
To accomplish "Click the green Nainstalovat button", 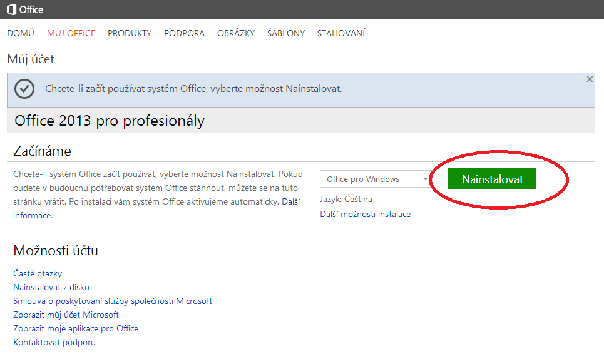I will tap(492, 179).
